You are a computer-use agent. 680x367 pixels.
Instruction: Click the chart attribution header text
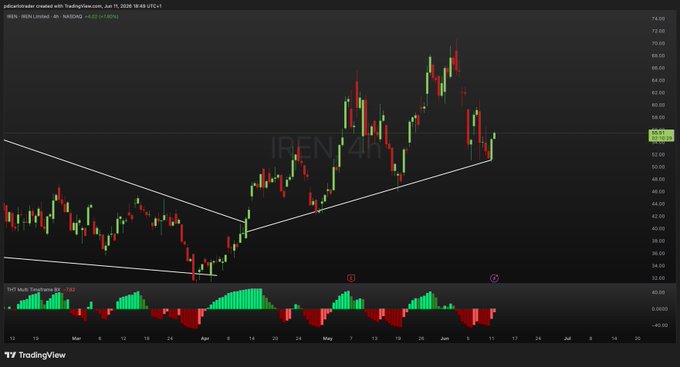(82, 6)
